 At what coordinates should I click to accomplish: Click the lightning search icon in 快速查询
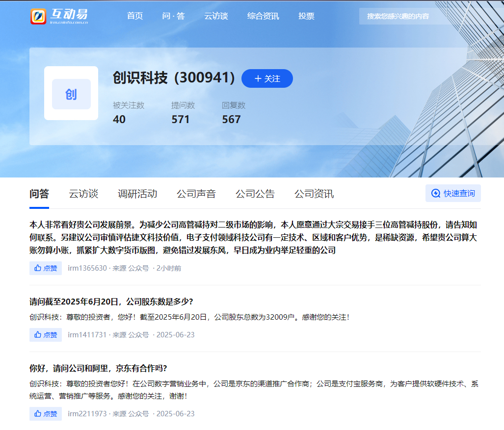(435, 193)
